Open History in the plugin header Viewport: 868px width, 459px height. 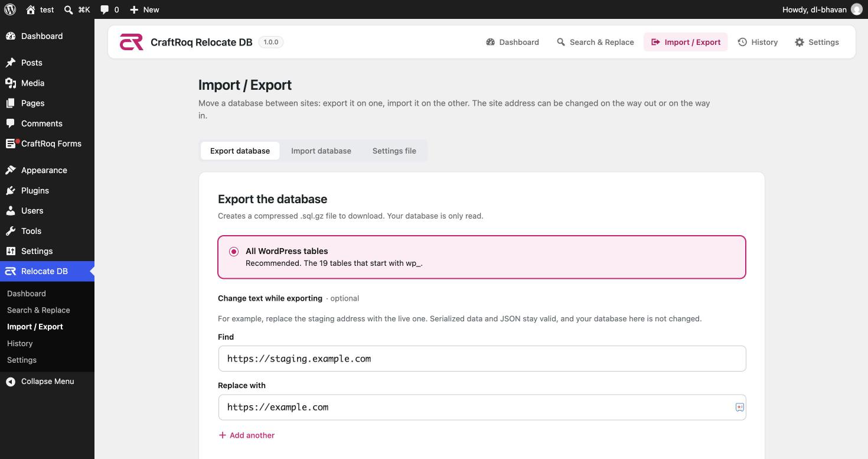(758, 42)
